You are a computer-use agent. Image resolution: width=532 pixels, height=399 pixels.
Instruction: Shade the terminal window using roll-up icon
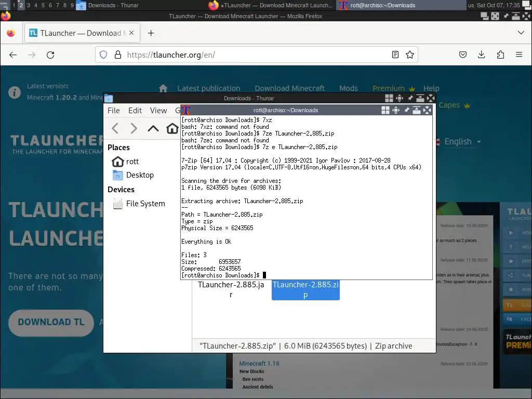click(417, 110)
